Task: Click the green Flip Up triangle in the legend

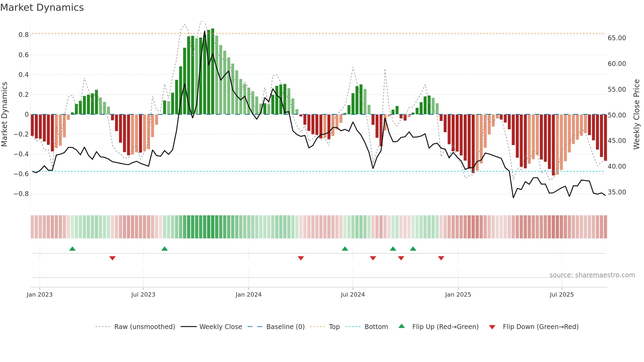Action: (x=401, y=326)
